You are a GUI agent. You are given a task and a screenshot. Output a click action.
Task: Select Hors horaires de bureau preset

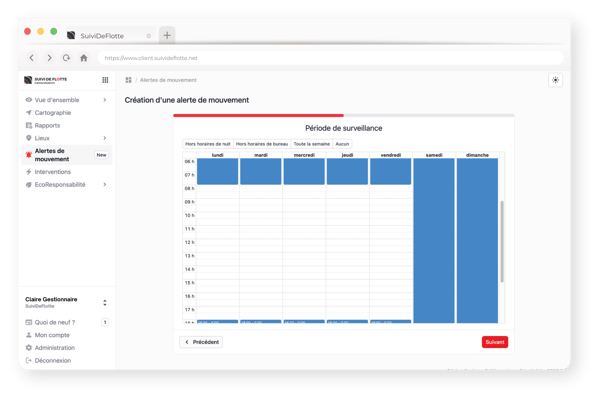262,144
